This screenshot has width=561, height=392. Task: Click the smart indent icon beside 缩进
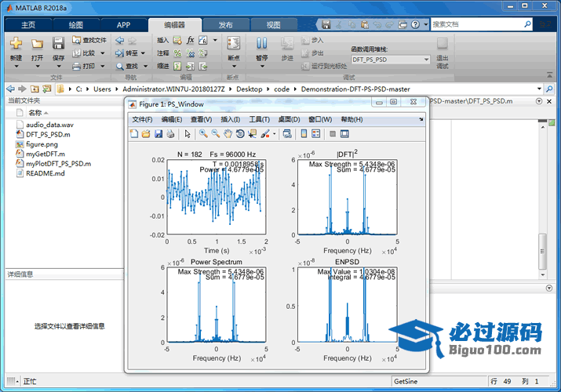[177, 66]
